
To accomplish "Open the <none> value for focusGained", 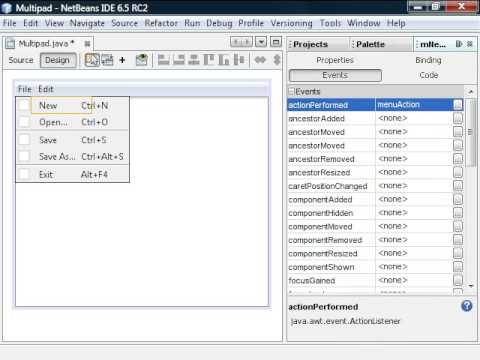I will (414, 280).
